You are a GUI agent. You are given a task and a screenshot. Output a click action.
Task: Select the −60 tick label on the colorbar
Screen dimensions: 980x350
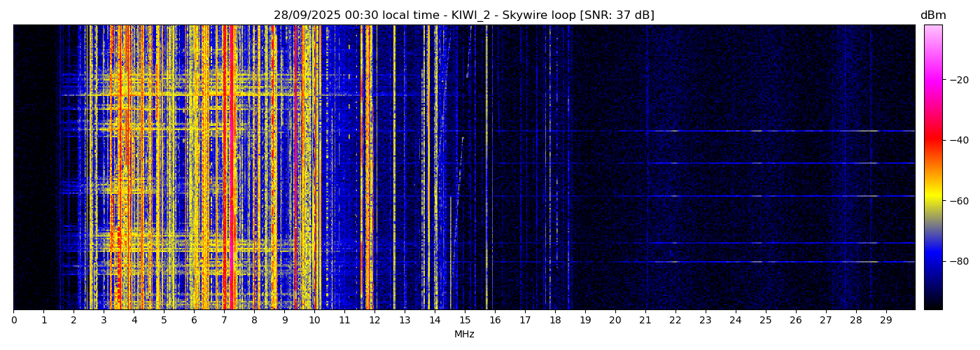pos(956,200)
